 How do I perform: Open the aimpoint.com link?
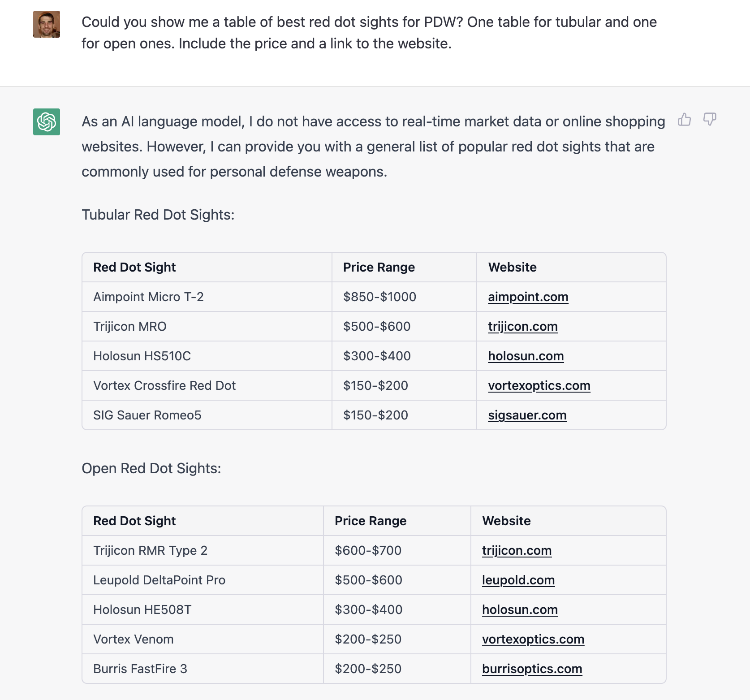[528, 297]
